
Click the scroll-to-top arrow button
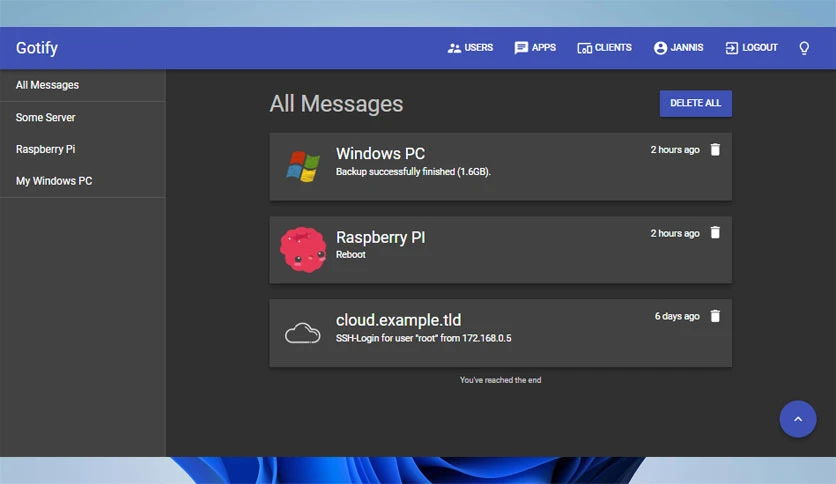798,419
